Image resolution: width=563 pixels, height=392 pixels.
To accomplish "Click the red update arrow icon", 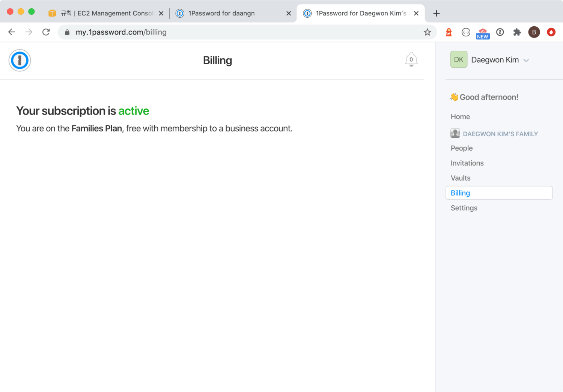I will coord(551,32).
